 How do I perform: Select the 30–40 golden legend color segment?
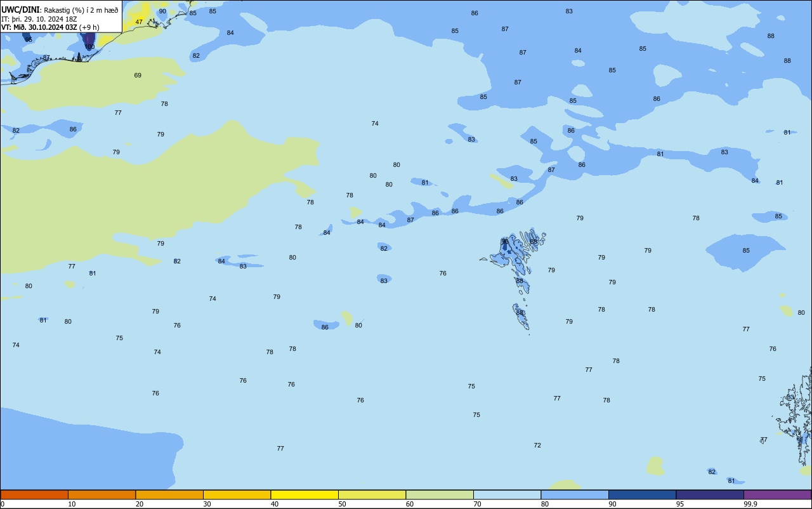pos(237,494)
